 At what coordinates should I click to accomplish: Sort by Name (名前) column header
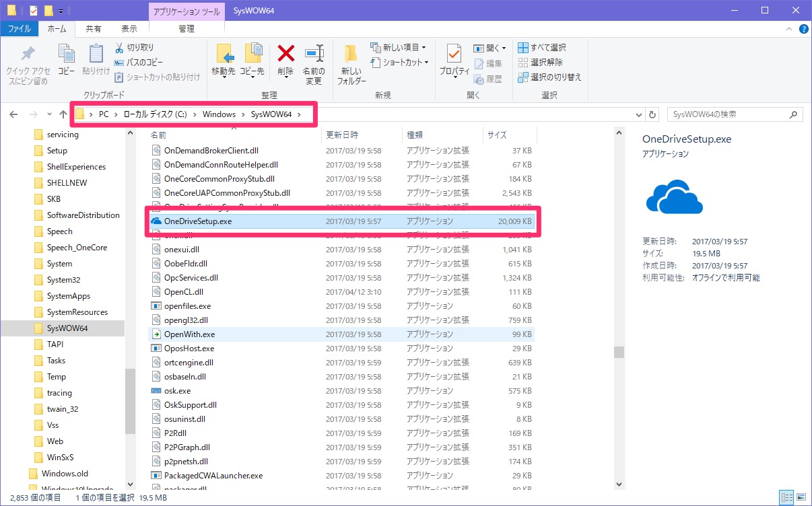tap(234, 135)
